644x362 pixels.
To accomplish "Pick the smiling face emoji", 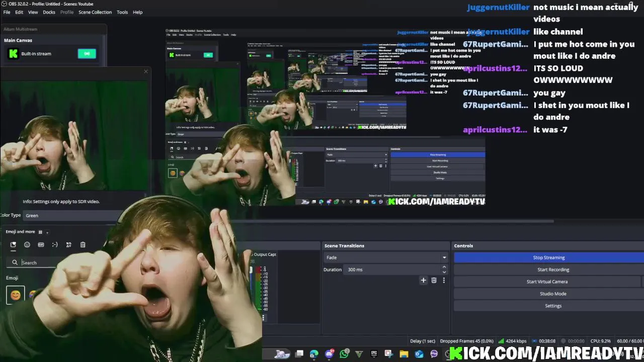I will coord(16,295).
